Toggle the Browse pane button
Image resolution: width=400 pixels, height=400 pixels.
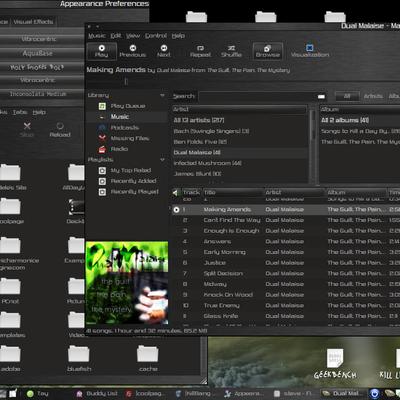click(268, 51)
